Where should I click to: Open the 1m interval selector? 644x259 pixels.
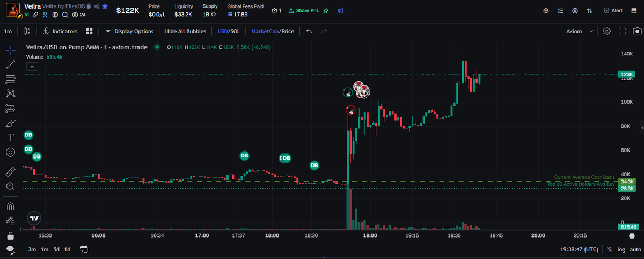[x=8, y=31]
